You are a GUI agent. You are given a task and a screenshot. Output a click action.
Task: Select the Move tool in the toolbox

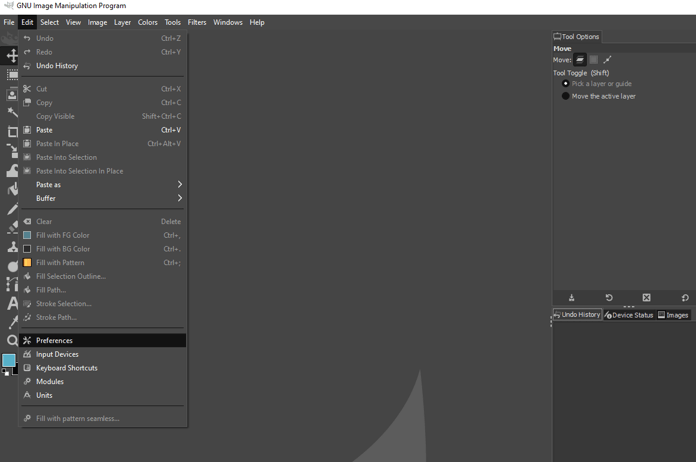[12, 55]
